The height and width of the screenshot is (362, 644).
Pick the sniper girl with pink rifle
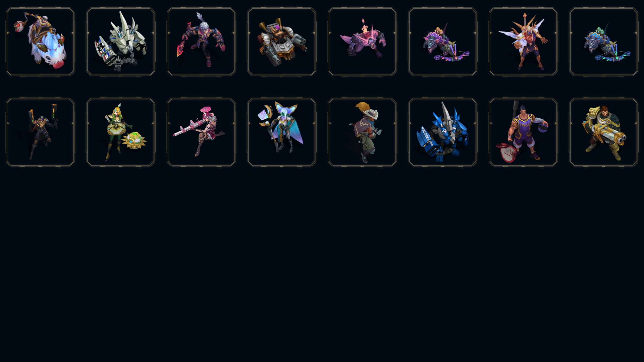(x=201, y=132)
